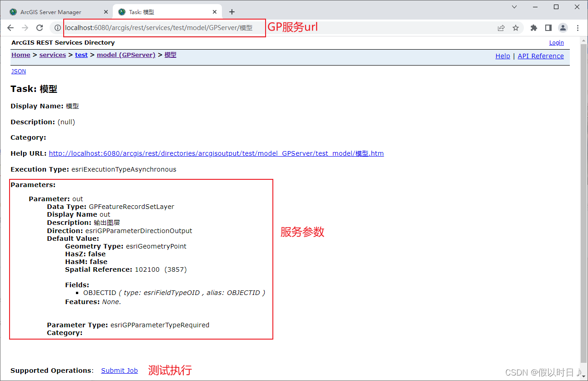Click the 'Description: (null)' line

point(43,122)
